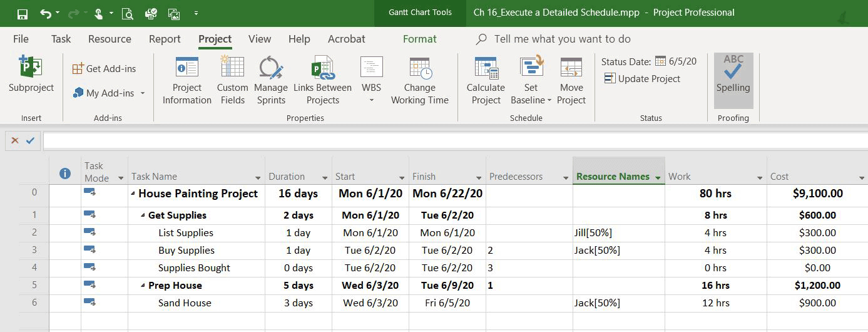The height and width of the screenshot is (332, 868).
Task: Switch to the View tab
Action: pyautogui.click(x=260, y=39)
